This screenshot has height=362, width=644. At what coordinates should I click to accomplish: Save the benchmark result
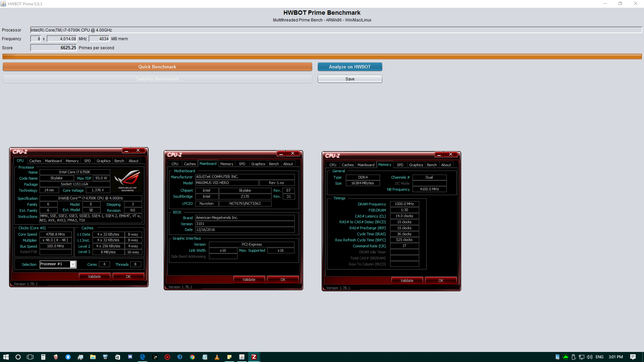[350, 79]
